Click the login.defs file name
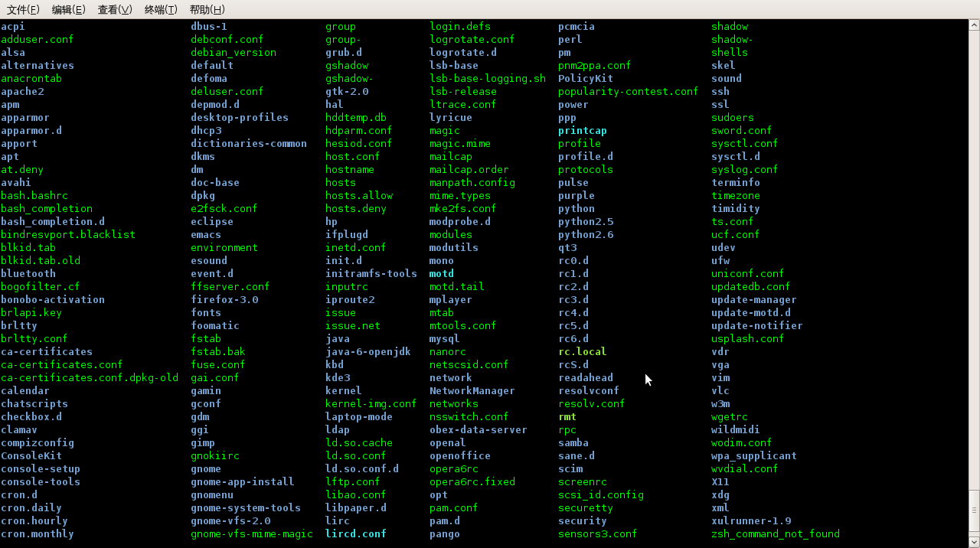980x548 pixels. tap(460, 26)
